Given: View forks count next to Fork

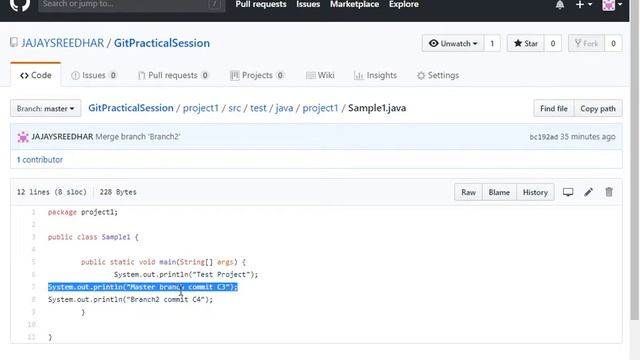Looking at the screenshot, I should [x=613, y=43].
